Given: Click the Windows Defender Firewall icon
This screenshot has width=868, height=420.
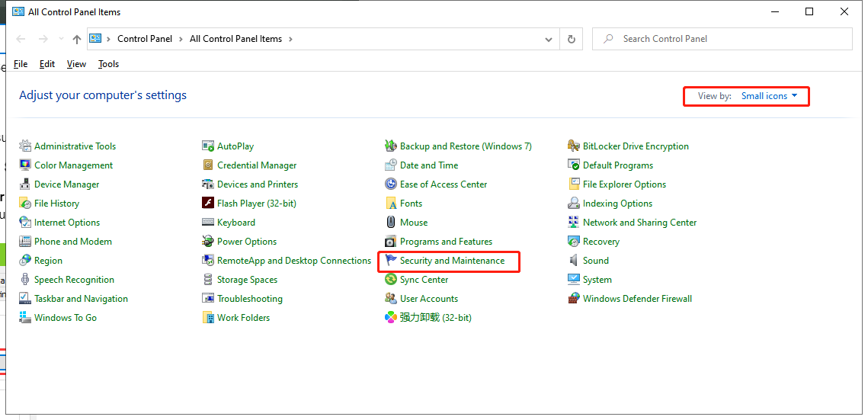Looking at the screenshot, I should click(574, 298).
